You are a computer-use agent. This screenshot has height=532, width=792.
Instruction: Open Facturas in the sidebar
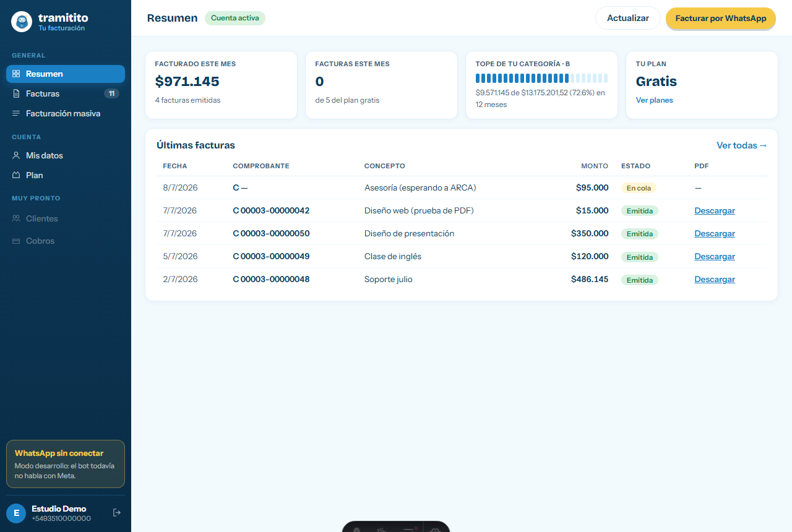point(66,93)
